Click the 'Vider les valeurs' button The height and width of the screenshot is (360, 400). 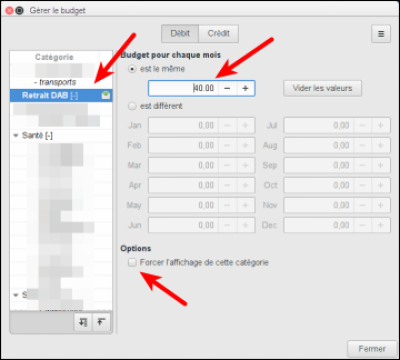coord(322,88)
